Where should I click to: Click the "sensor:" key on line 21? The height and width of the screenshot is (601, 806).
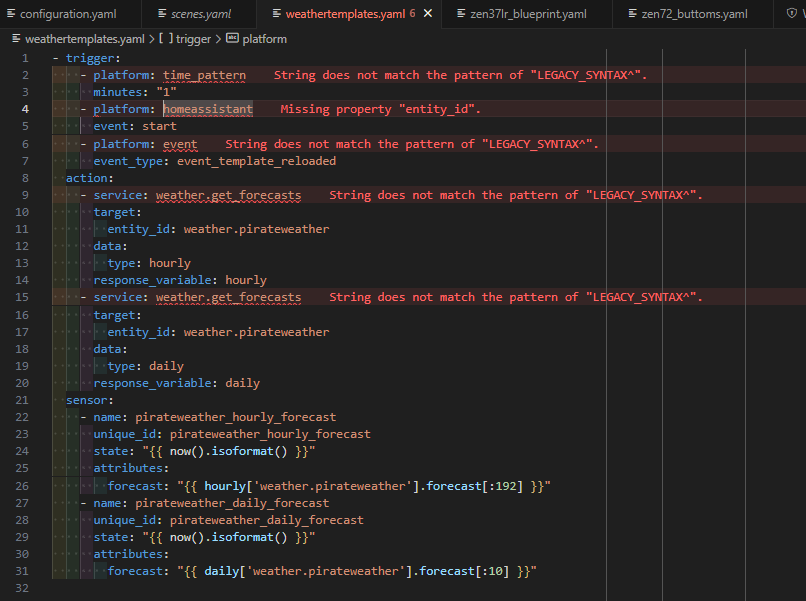click(89, 400)
